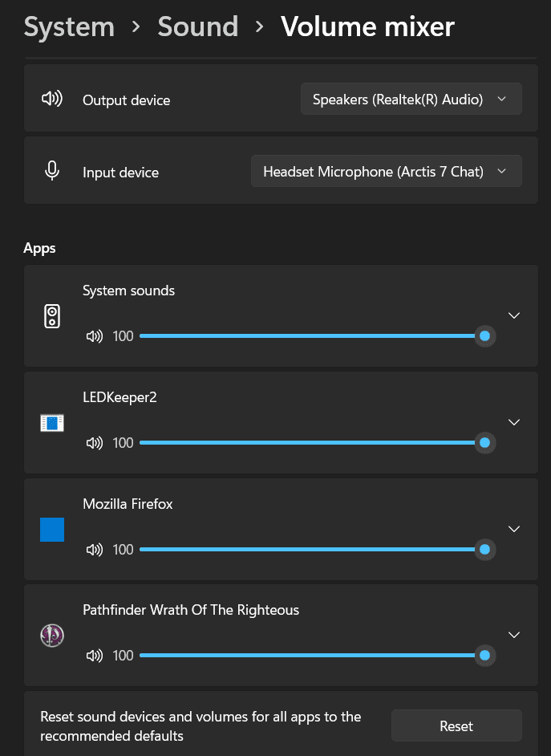Click the Input device microphone icon
This screenshot has width=551, height=756.
[52, 171]
